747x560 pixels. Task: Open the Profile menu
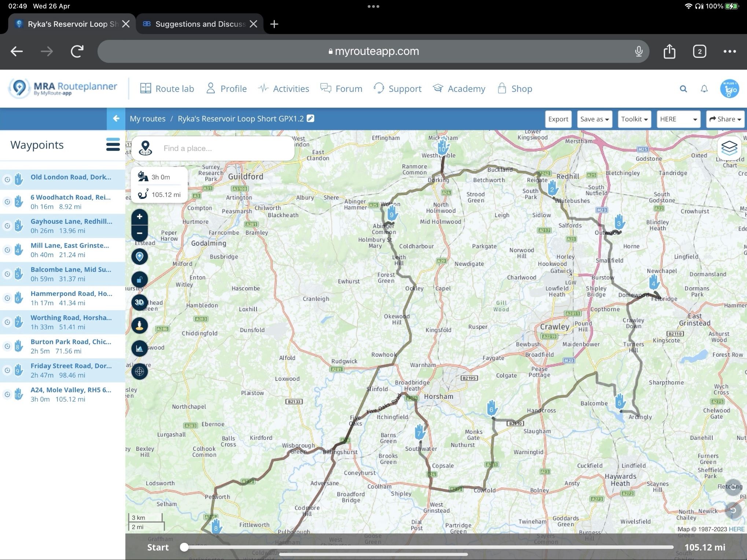227,89
